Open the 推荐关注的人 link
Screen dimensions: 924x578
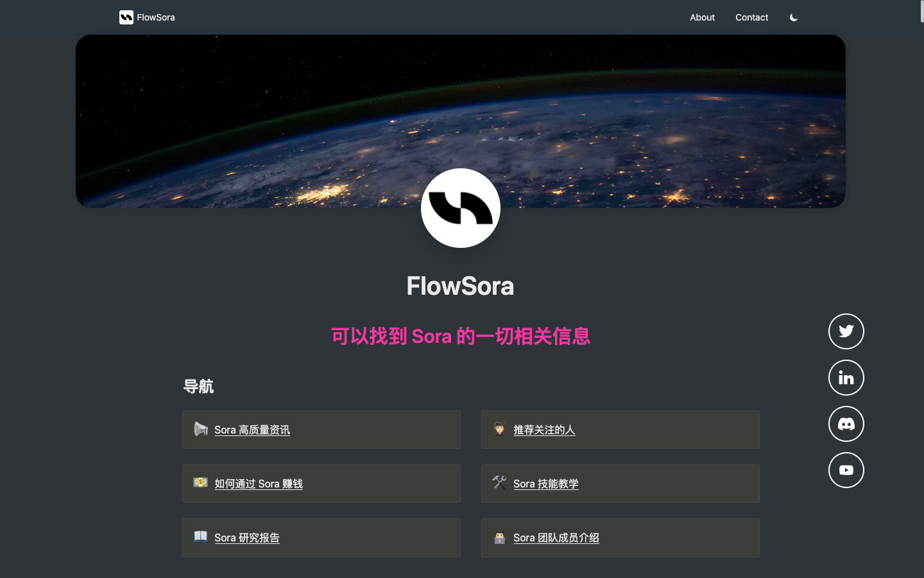click(x=544, y=430)
